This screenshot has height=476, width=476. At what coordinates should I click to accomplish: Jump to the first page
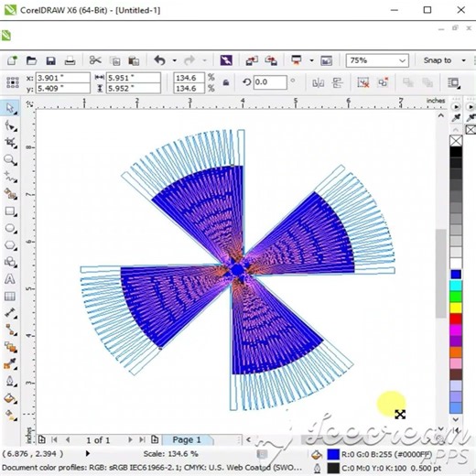tap(55, 439)
